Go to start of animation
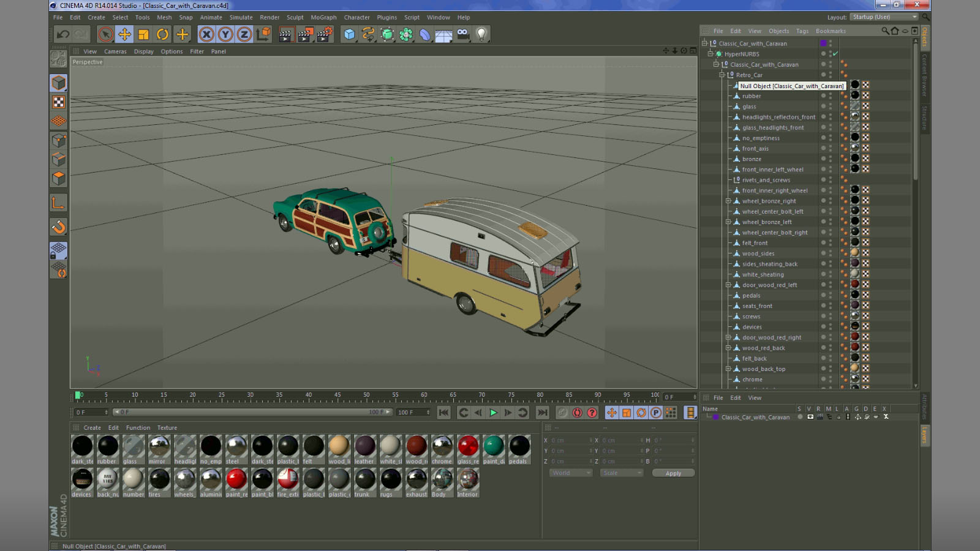 [444, 413]
